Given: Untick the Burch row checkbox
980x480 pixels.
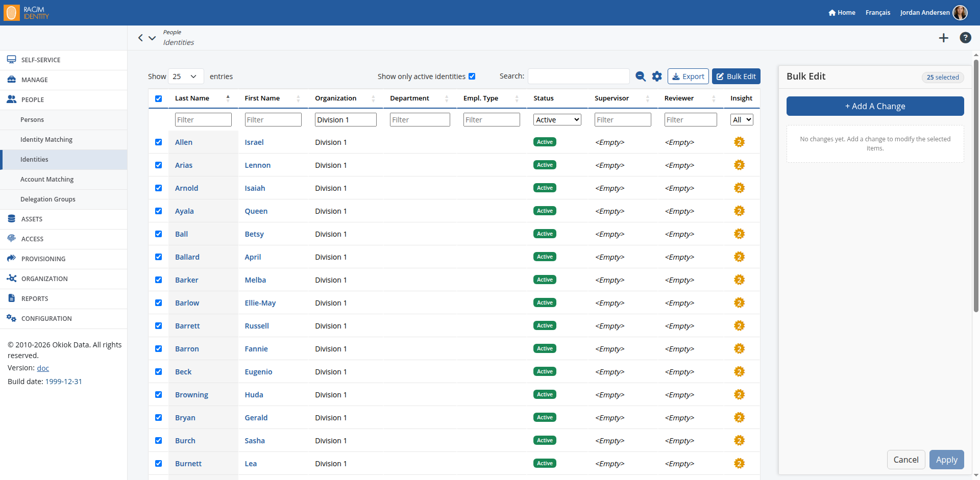Looking at the screenshot, I should tap(159, 441).
